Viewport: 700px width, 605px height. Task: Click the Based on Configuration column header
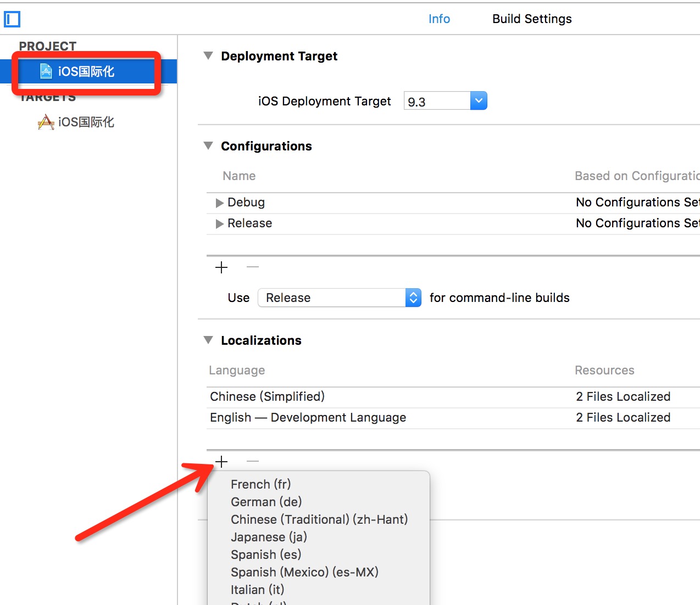point(637,176)
